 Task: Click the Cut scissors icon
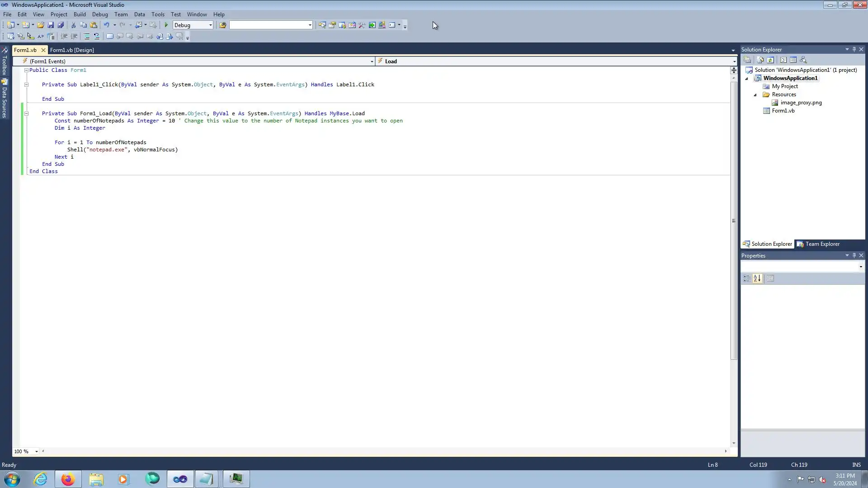pyautogui.click(x=73, y=25)
